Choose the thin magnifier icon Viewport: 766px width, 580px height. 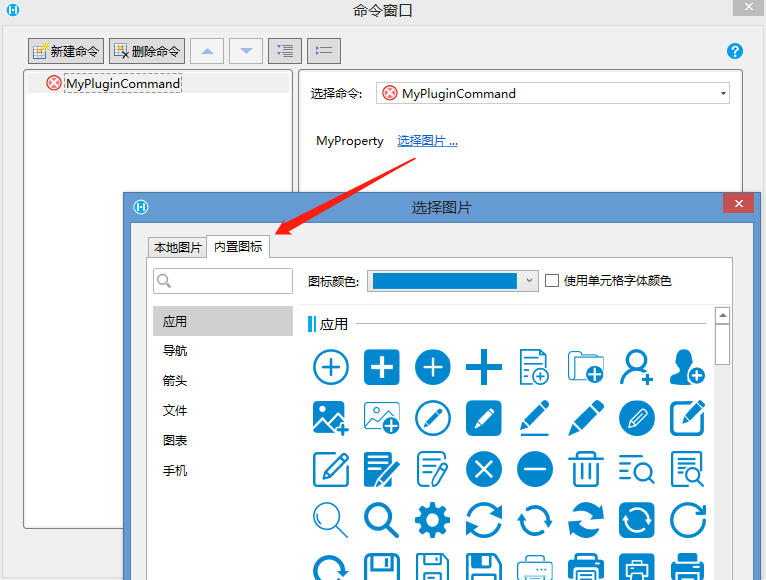pos(331,521)
